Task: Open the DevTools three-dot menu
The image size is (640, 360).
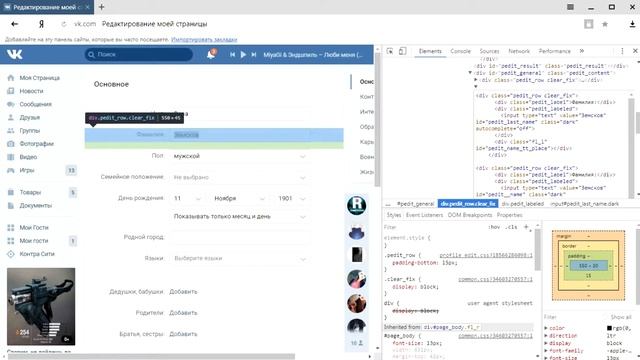Action: click(x=622, y=51)
